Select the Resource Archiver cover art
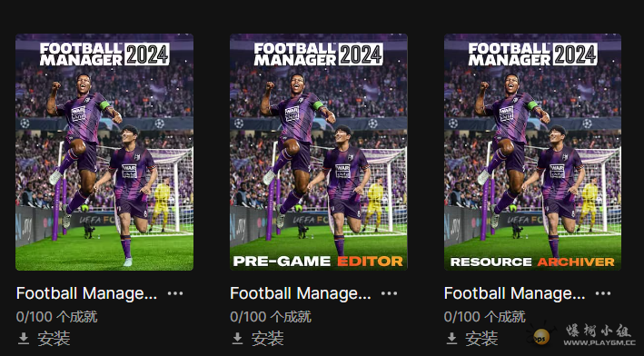The image size is (644, 356). click(x=532, y=152)
